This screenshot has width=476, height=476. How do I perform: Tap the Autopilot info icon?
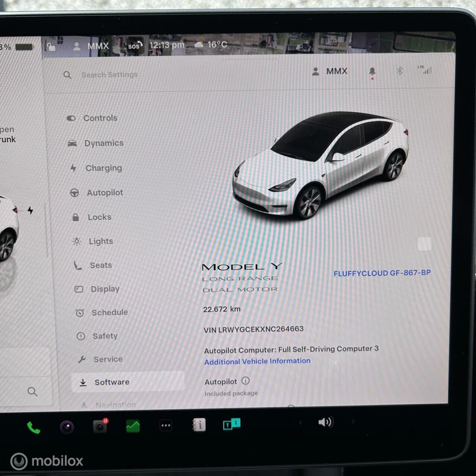click(245, 381)
